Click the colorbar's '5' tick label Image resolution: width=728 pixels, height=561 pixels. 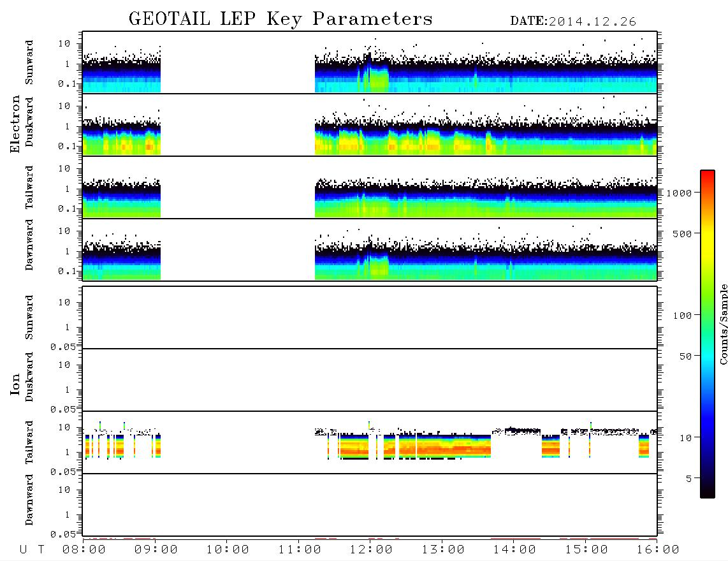point(689,479)
